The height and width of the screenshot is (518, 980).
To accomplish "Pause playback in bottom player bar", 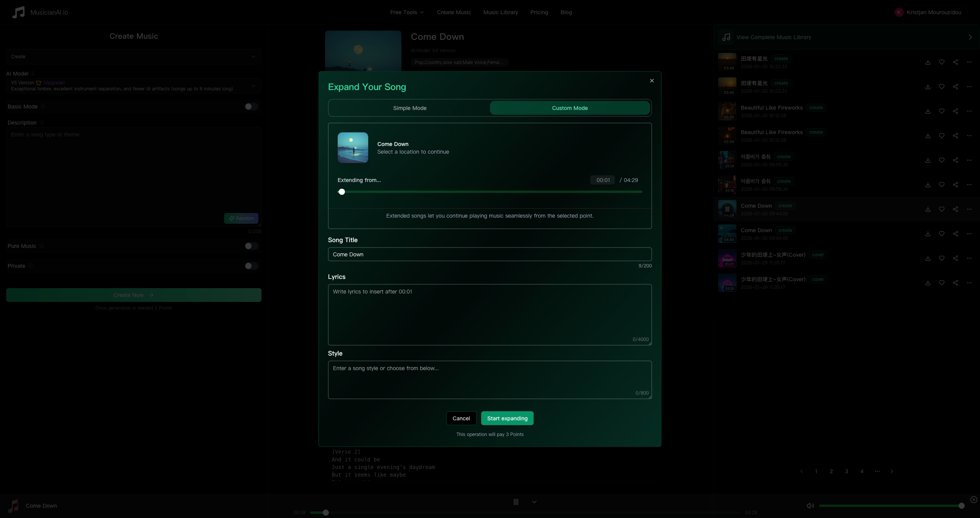I will [x=516, y=502].
